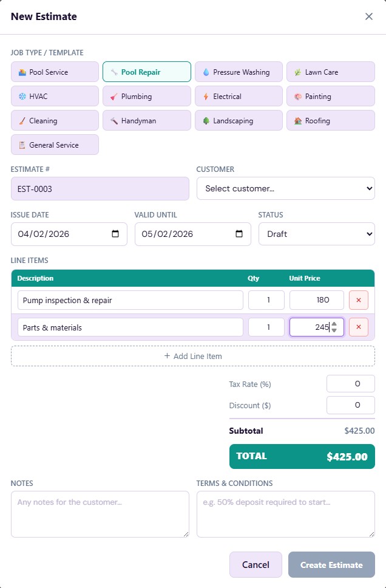Switch to the Pool Repair template
Viewport: 386px width, 588px height.
click(x=146, y=72)
